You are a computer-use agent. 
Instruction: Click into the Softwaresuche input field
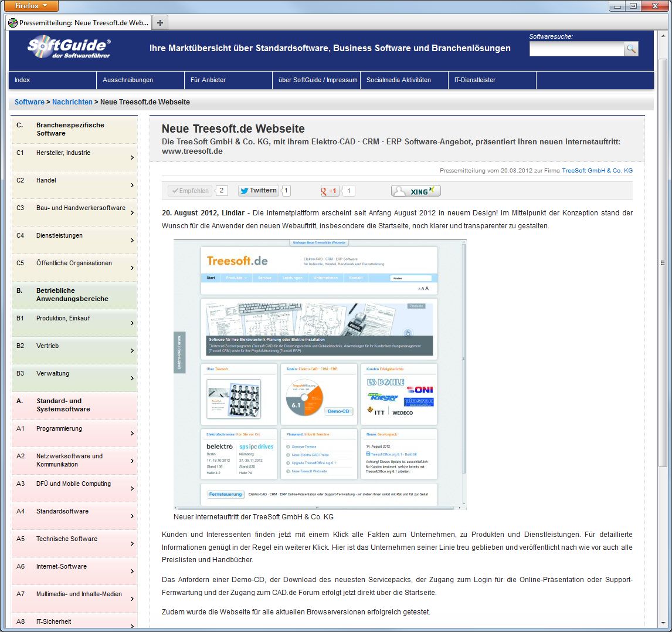point(576,49)
